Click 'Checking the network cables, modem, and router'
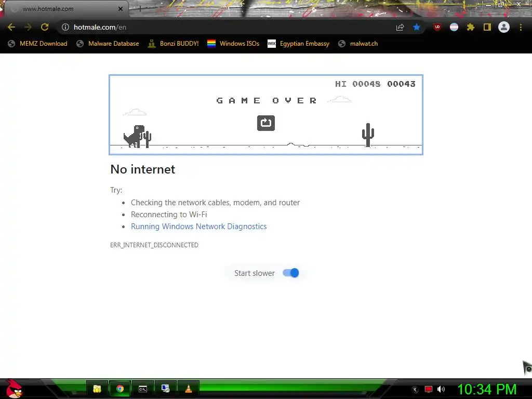The height and width of the screenshot is (399, 532). click(216, 203)
